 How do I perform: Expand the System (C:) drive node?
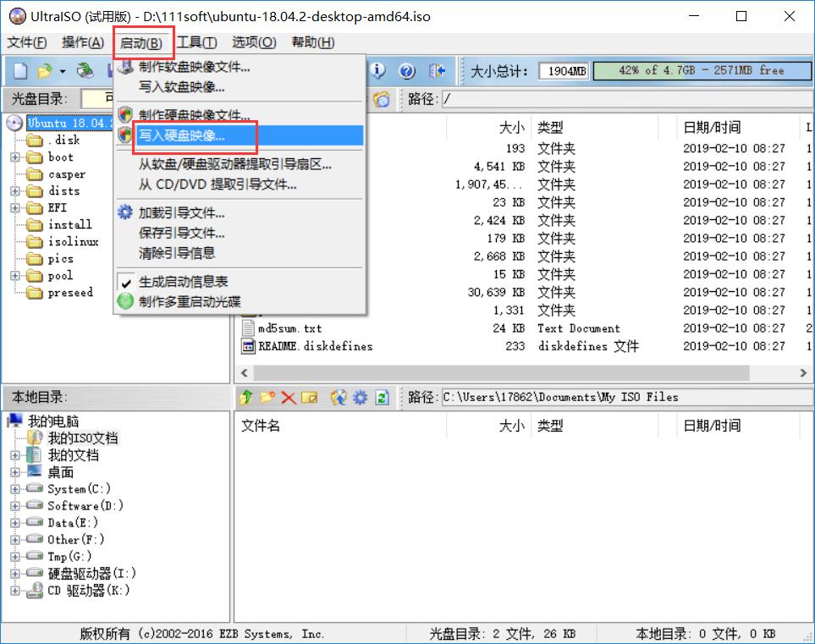16,488
